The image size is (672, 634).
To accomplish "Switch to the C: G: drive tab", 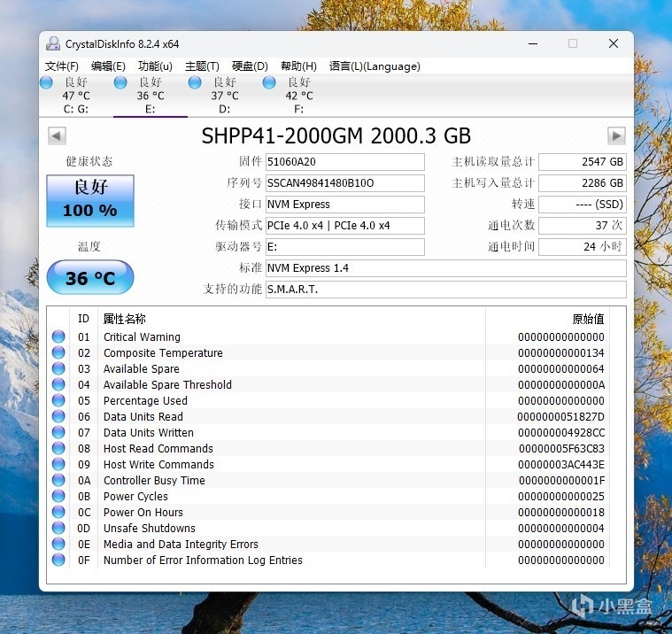I will [76, 95].
